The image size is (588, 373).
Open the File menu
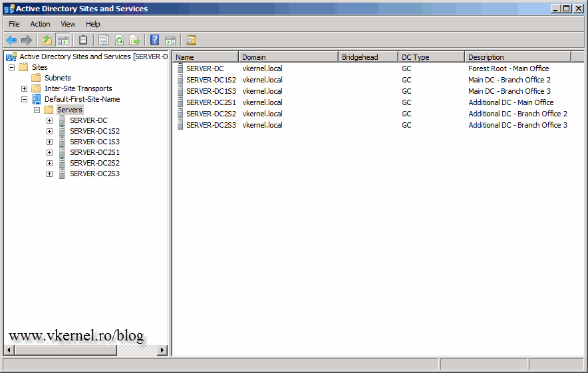(x=14, y=24)
